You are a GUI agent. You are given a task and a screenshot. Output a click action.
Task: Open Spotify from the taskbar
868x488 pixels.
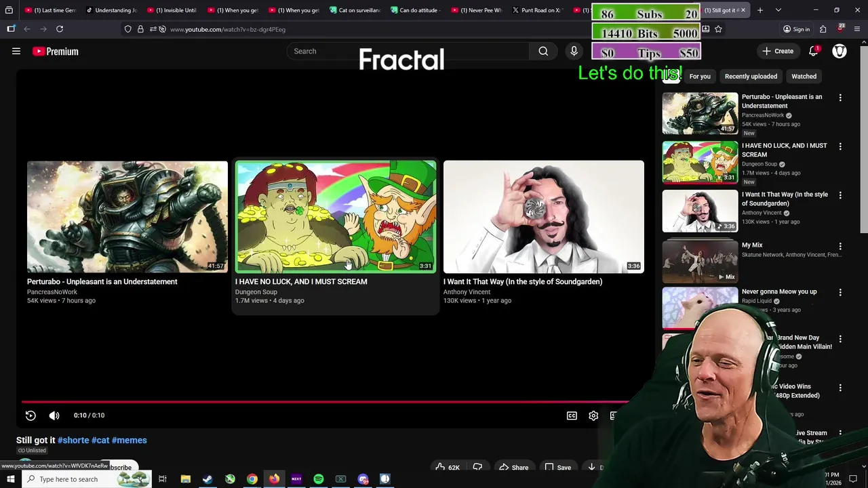pos(319,479)
